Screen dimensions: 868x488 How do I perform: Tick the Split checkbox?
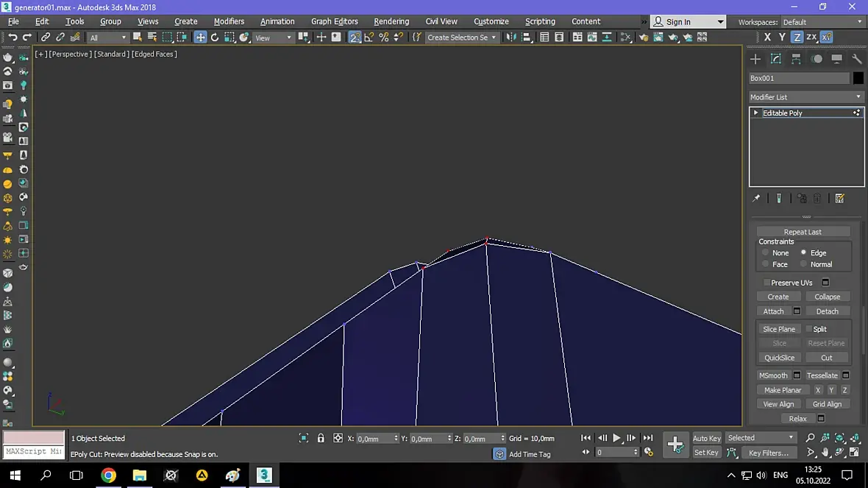tap(809, 329)
